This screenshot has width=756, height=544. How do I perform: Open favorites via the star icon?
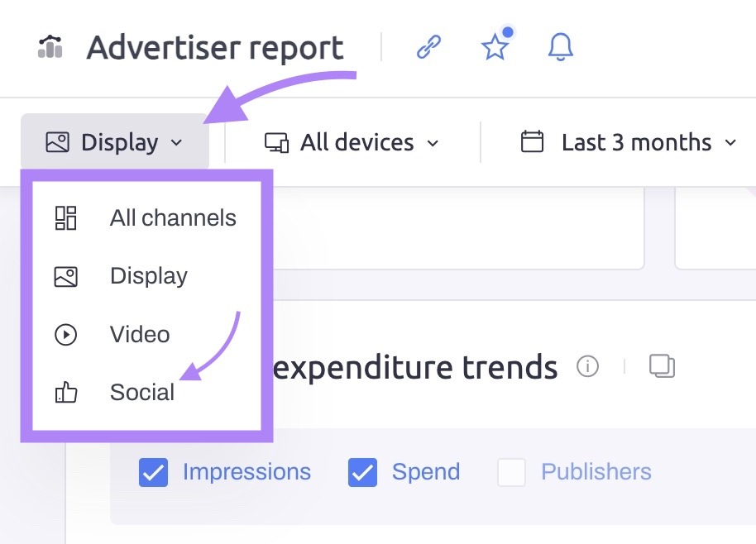[x=495, y=47]
